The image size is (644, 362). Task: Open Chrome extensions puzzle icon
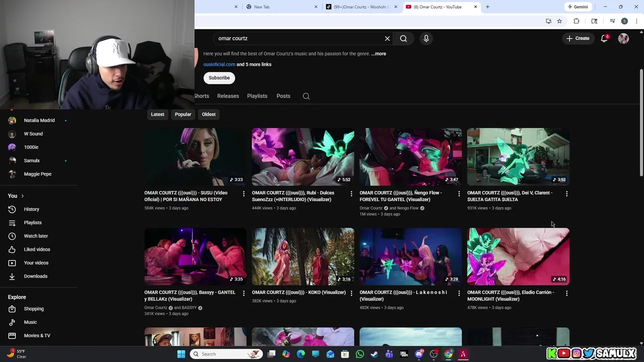(x=576, y=21)
